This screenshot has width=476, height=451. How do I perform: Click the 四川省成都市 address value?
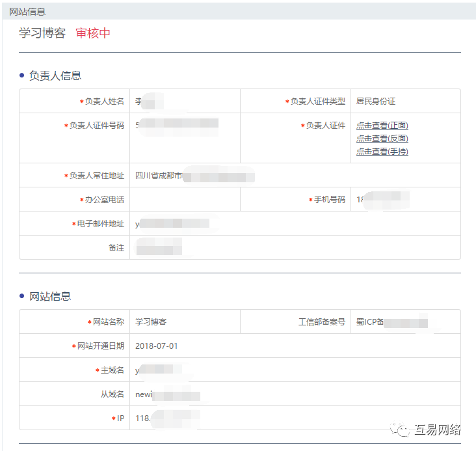(158, 175)
